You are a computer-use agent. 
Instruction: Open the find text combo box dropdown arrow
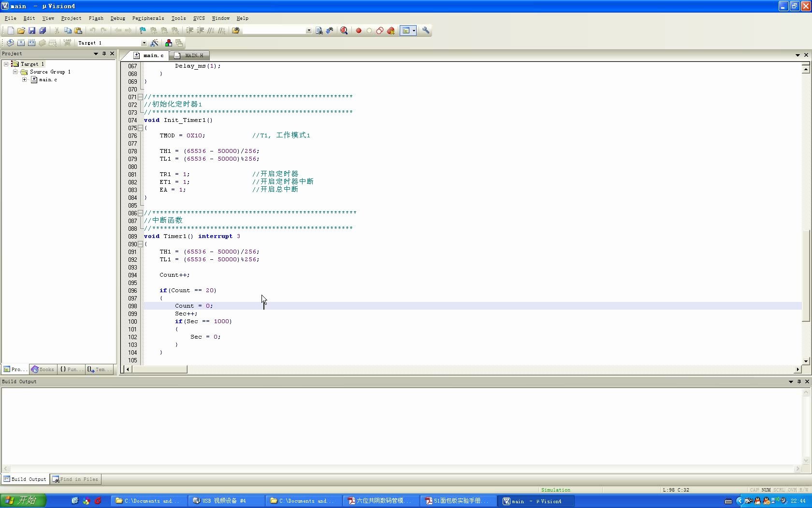pyautogui.click(x=308, y=30)
